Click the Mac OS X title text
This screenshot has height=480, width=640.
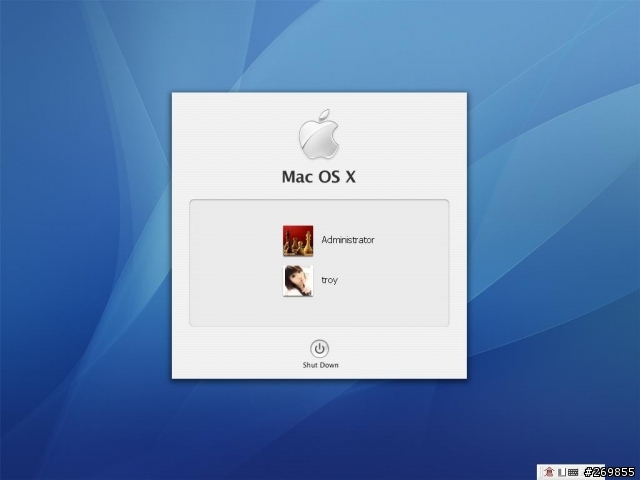[x=319, y=177]
